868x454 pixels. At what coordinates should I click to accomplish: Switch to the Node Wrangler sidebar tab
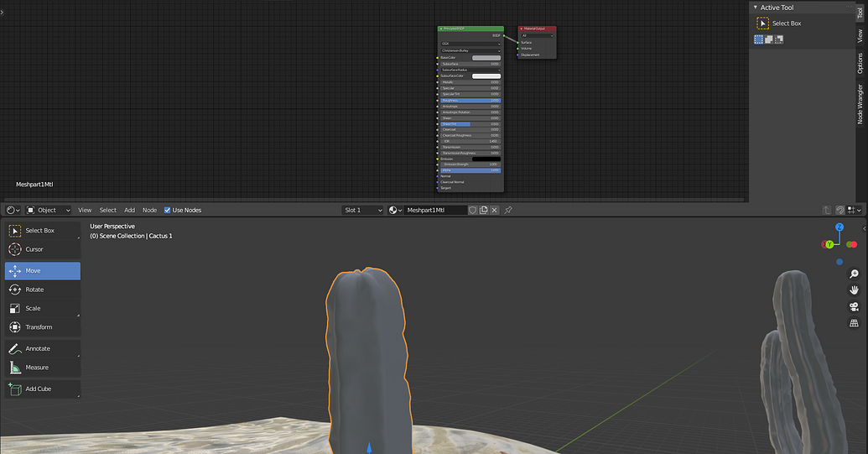860,104
